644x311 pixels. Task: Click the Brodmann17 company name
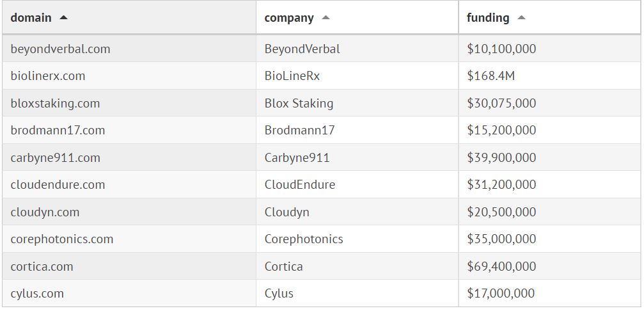299,131
